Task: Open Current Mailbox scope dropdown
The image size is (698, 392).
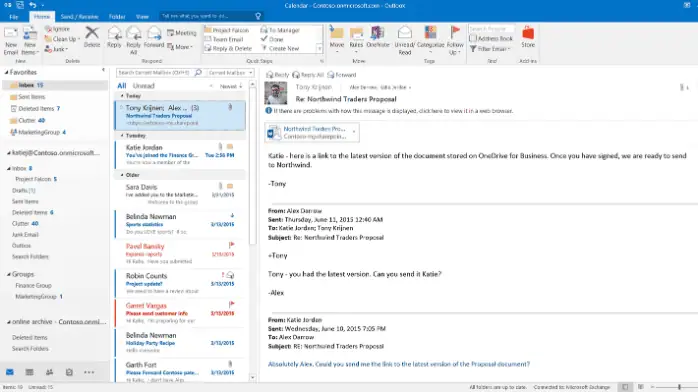Action: coord(230,73)
